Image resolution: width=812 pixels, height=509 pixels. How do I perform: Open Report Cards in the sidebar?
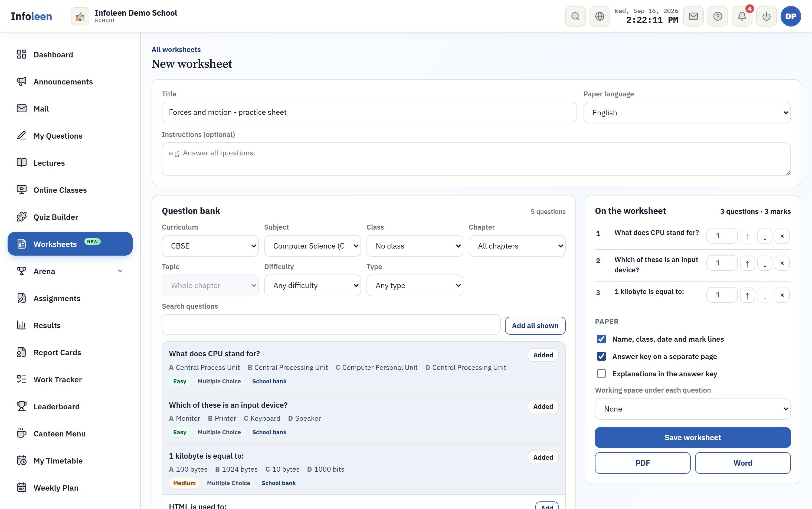coord(70,353)
